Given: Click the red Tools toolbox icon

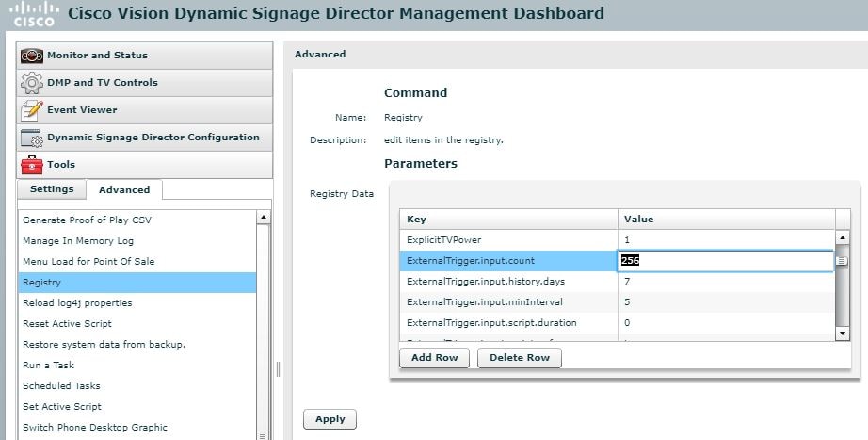Looking at the screenshot, I should [32, 165].
